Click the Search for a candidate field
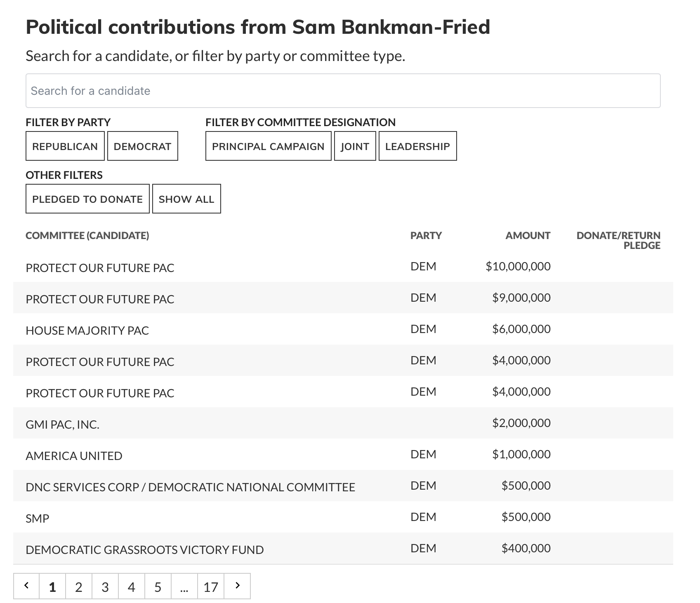Viewport: 700px width, 603px height. point(343,91)
